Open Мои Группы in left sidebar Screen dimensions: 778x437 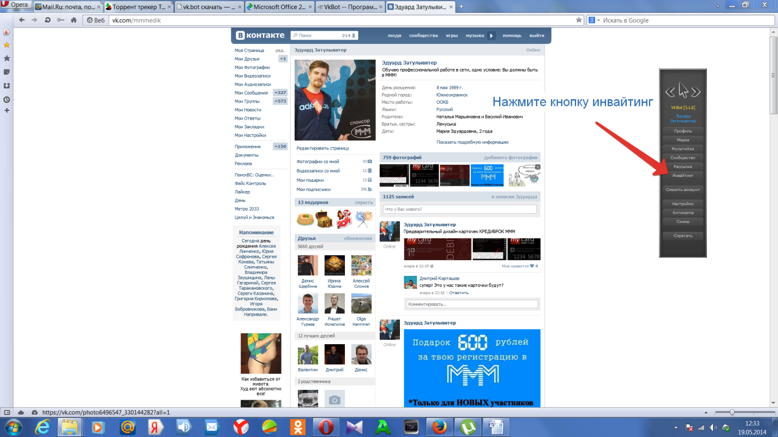(x=247, y=101)
